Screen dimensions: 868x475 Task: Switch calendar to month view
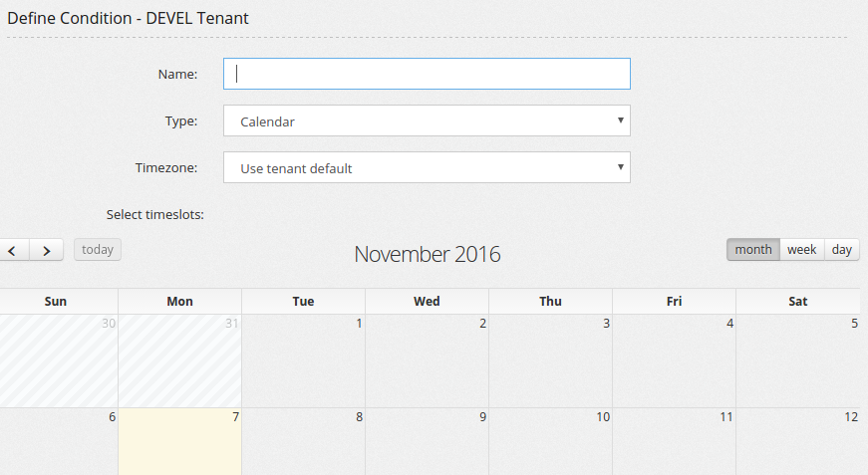click(752, 250)
